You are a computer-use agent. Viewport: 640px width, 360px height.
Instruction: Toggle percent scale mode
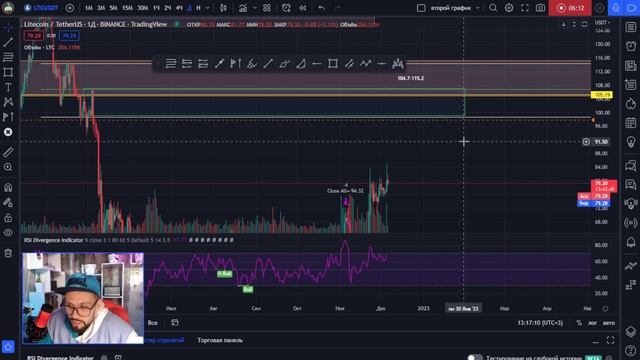pyautogui.click(x=579, y=323)
